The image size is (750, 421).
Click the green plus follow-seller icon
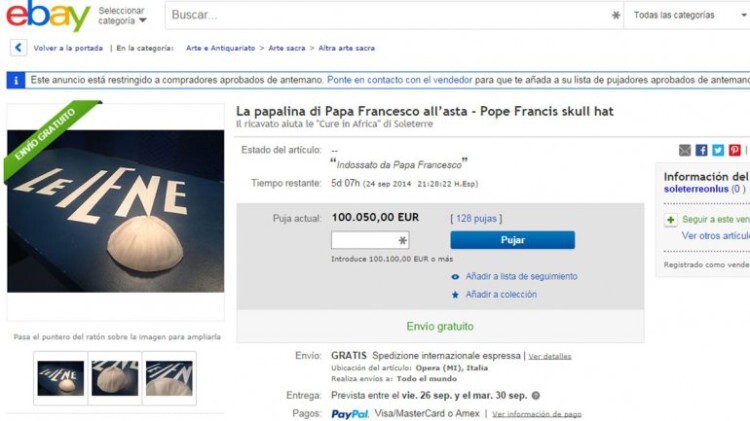(671, 220)
